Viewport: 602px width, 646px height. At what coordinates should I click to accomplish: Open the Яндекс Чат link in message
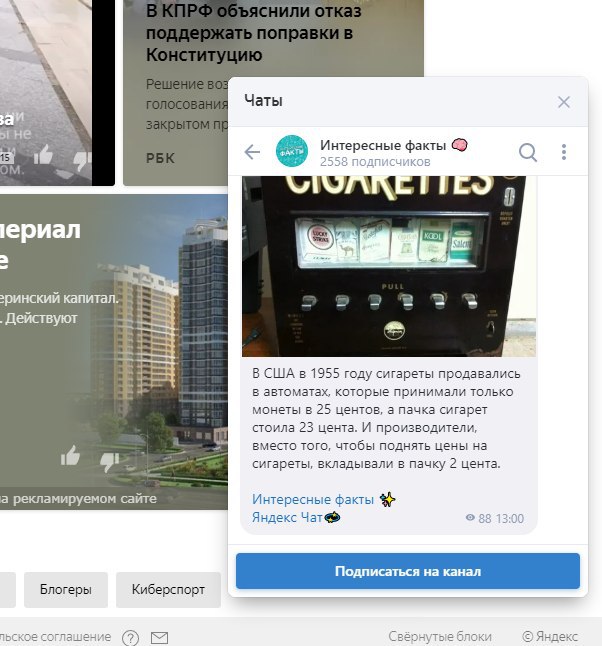(287, 517)
